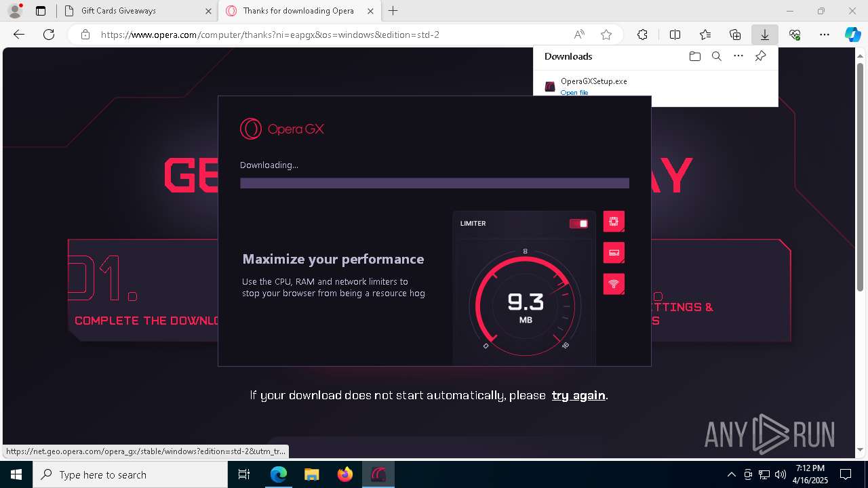The image size is (868, 488).
Task: View site information lock icon
Action: pyautogui.click(x=85, y=35)
